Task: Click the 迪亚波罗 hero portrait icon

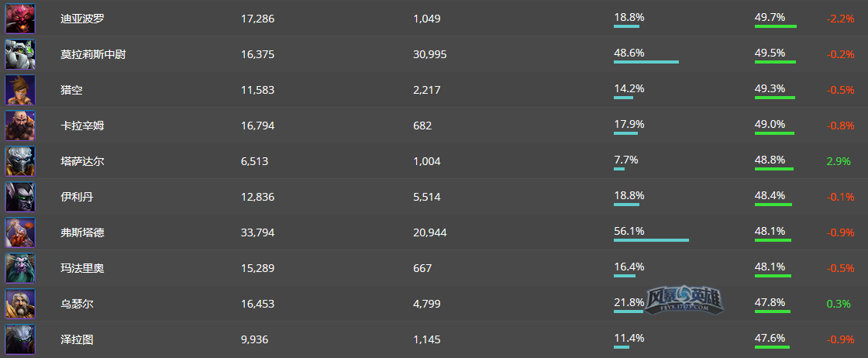Action: tap(20, 19)
